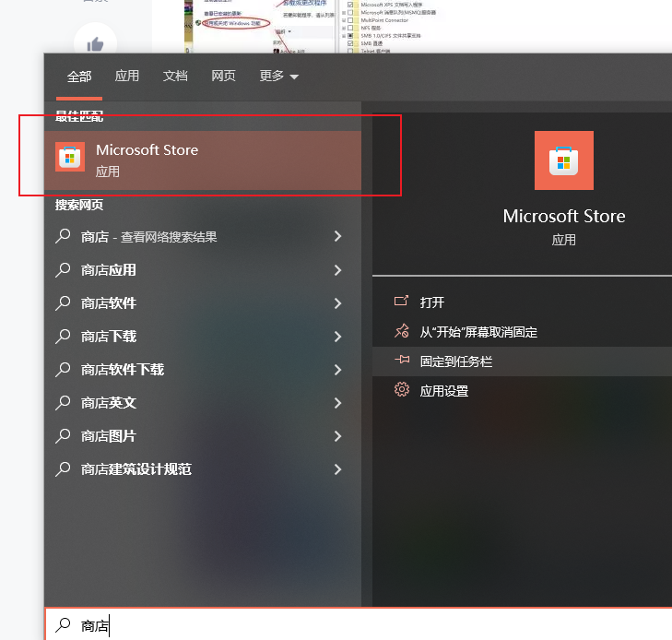
Task: Click the large Microsoft Store tile in preview pane
Action: (x=563, y=160)
